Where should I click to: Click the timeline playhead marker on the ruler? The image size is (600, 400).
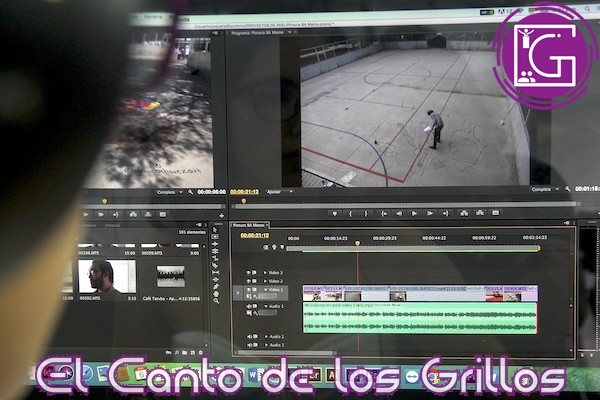(x=357, y=243)
